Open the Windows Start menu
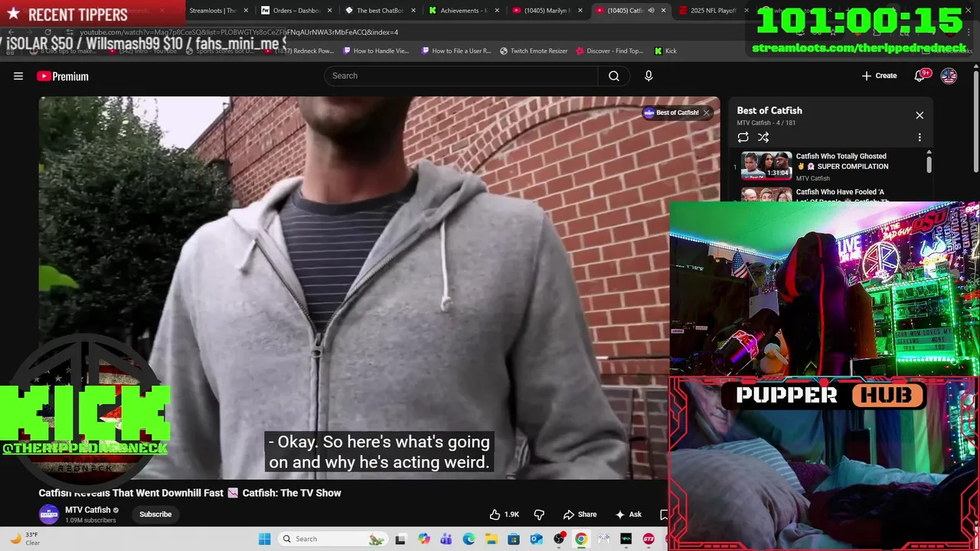 (x=264, y=539)
